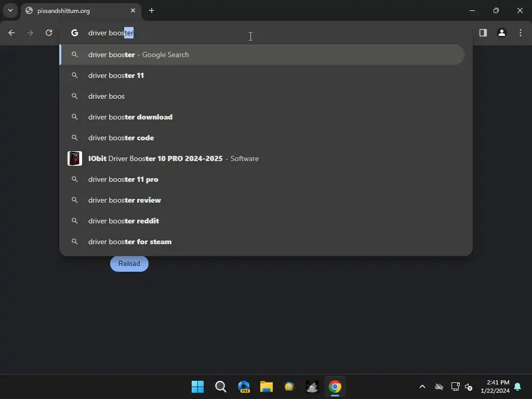The image size is (532, 399).
Task: Choose 'driver booster 11 pro' suggestion
Action: [x=262, y=179]
